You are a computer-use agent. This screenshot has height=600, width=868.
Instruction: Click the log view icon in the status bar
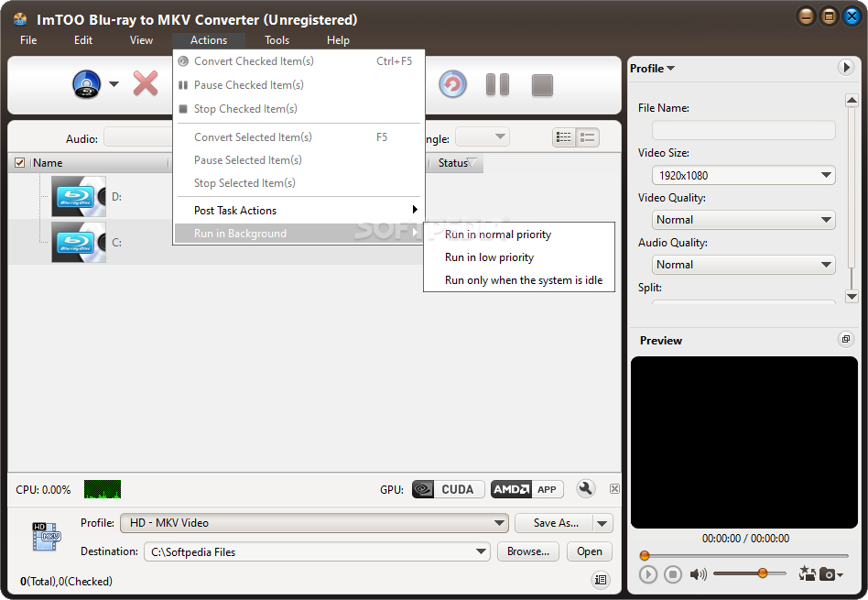tap(601, 580)
